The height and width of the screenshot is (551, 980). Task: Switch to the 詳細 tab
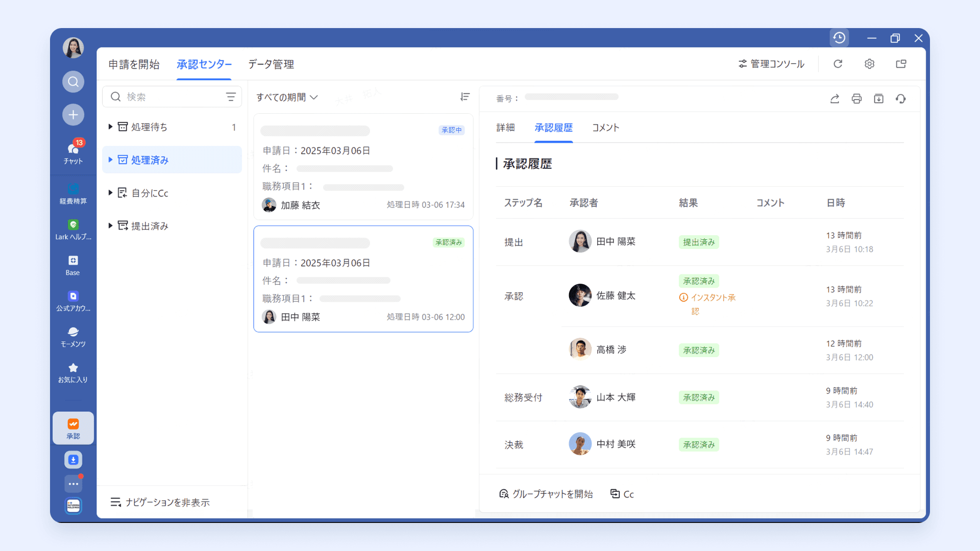coord(505,128)
